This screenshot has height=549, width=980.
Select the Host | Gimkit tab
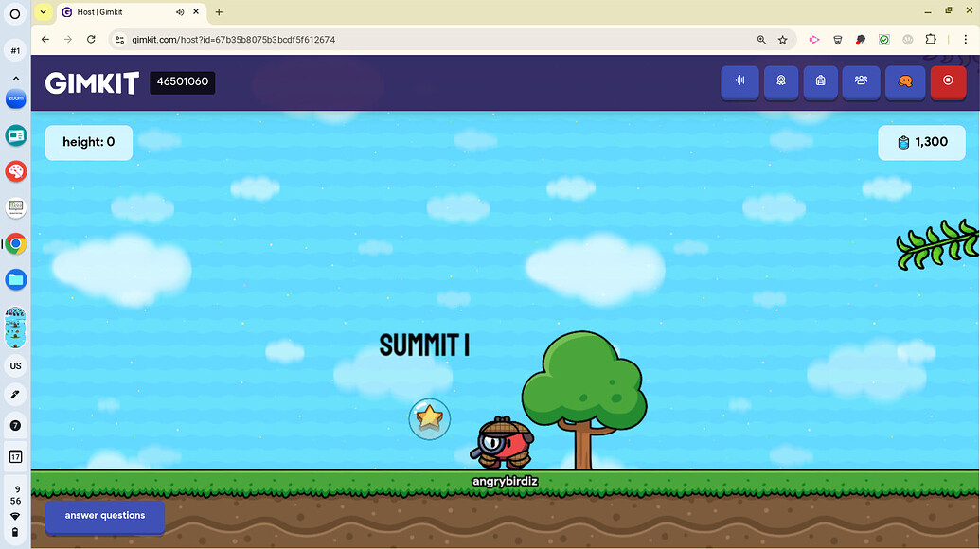114,12
